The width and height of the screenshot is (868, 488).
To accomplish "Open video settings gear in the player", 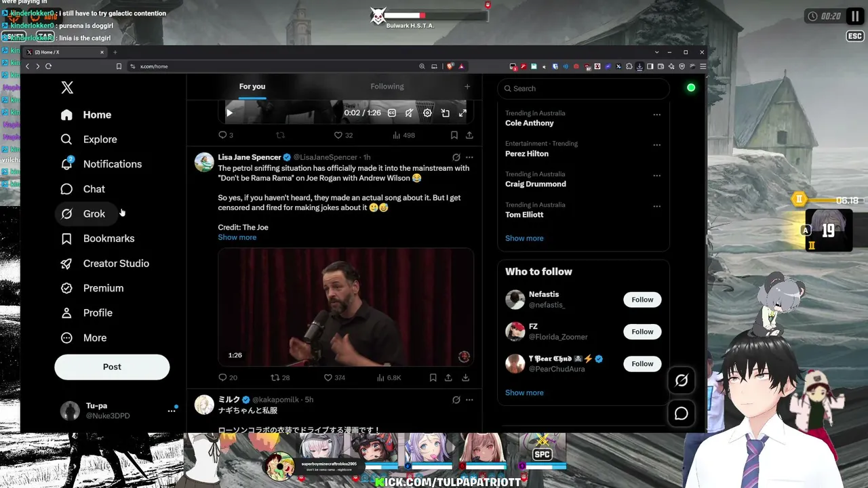I will [x=427, y=113].
